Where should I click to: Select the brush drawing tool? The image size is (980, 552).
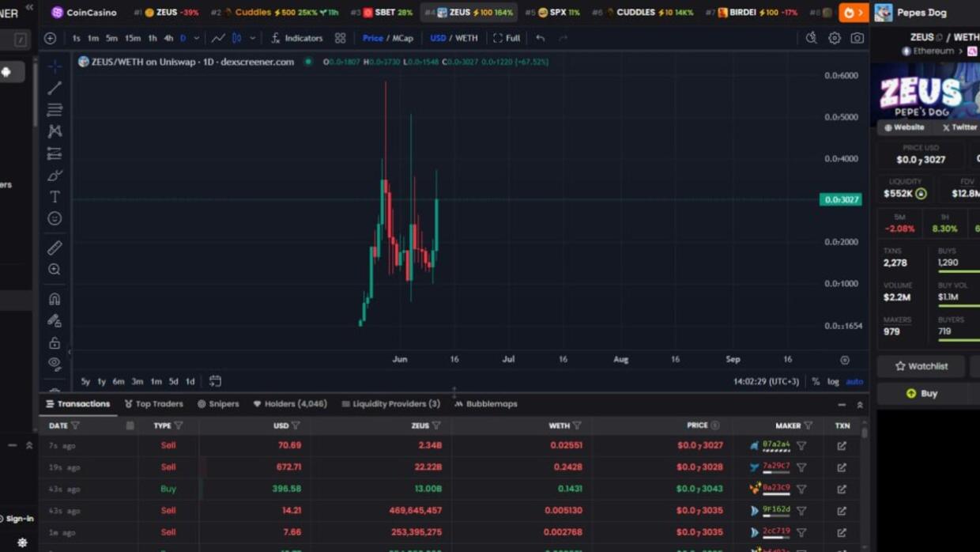point(55,175)
